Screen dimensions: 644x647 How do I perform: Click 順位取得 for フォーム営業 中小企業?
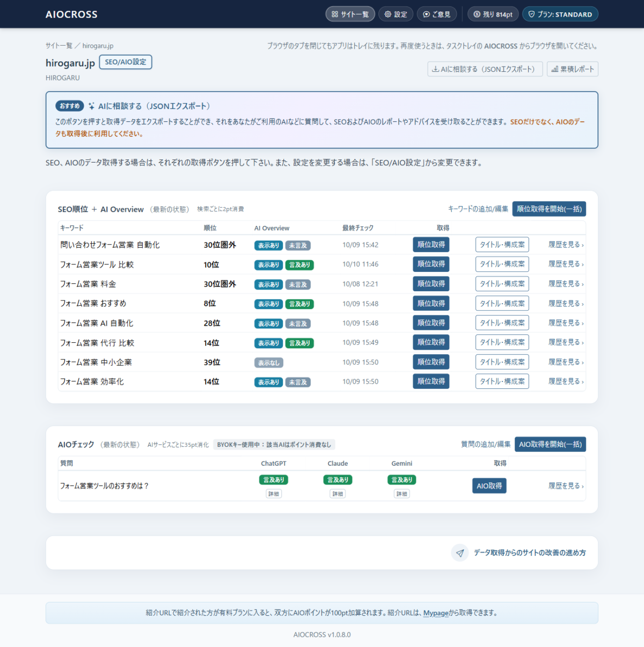[x=431, y=362]
